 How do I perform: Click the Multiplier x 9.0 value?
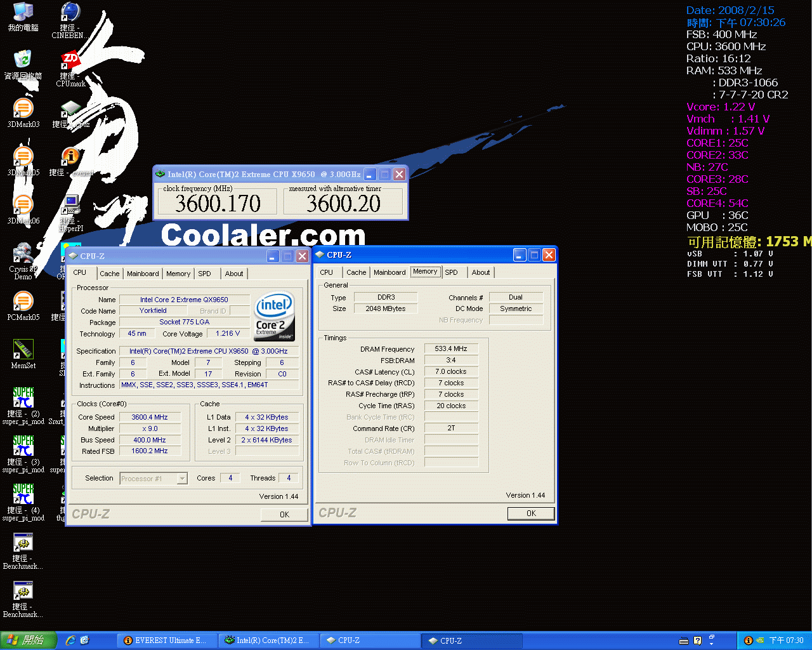pyautogui.click(x=150, y=428)
